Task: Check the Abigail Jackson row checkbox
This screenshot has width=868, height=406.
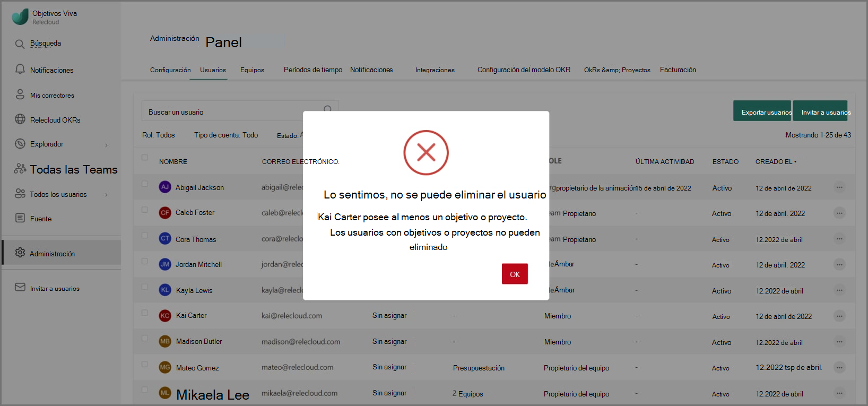Action: tap(144, 184)
